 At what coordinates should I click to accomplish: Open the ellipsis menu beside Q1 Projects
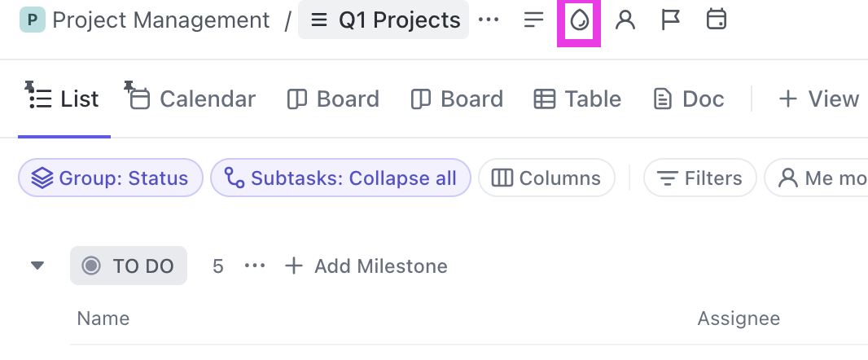pos(489,20)
